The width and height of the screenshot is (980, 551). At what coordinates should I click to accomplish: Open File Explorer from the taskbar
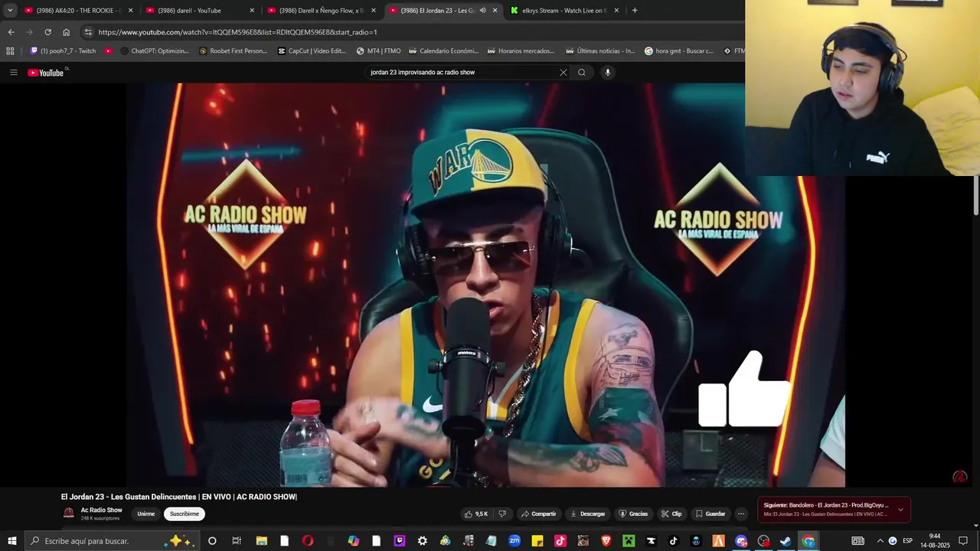[261, 541]
